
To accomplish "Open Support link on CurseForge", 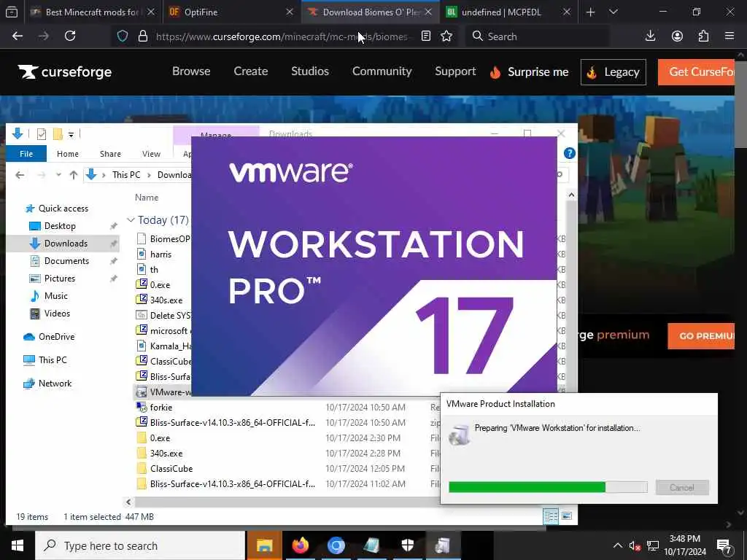I will 455,71.
